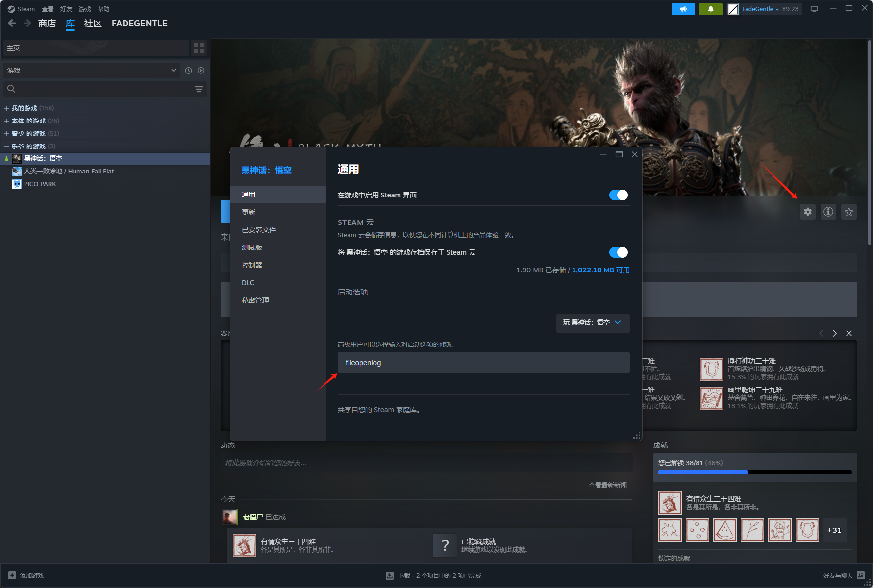Image resolution: width=873 pixels, height=588 pixels.
Task: Open the announcements megaphone button
Action: point(683,9)
